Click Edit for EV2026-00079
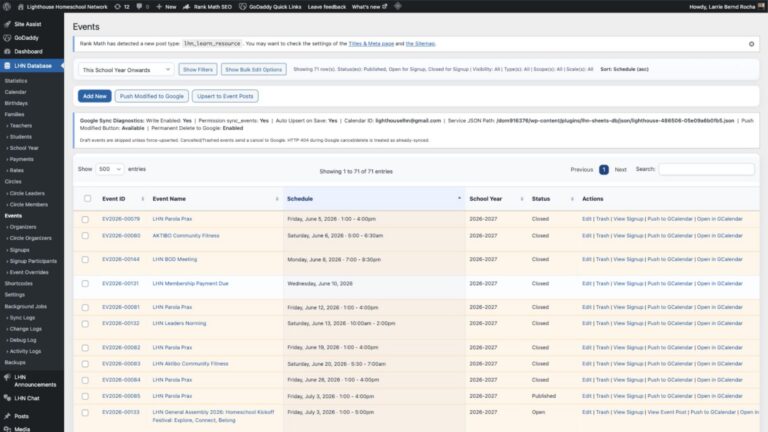 coord(587,219)
